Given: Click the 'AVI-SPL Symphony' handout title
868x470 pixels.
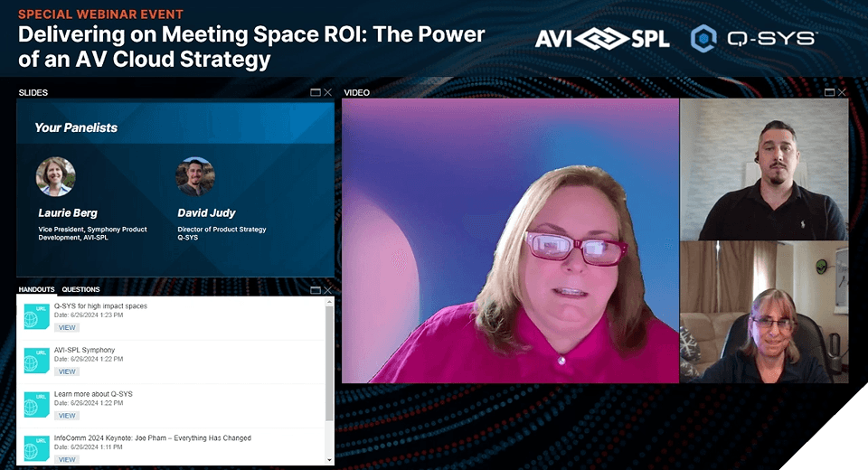Looking at the screenshot, I should 85,350.
